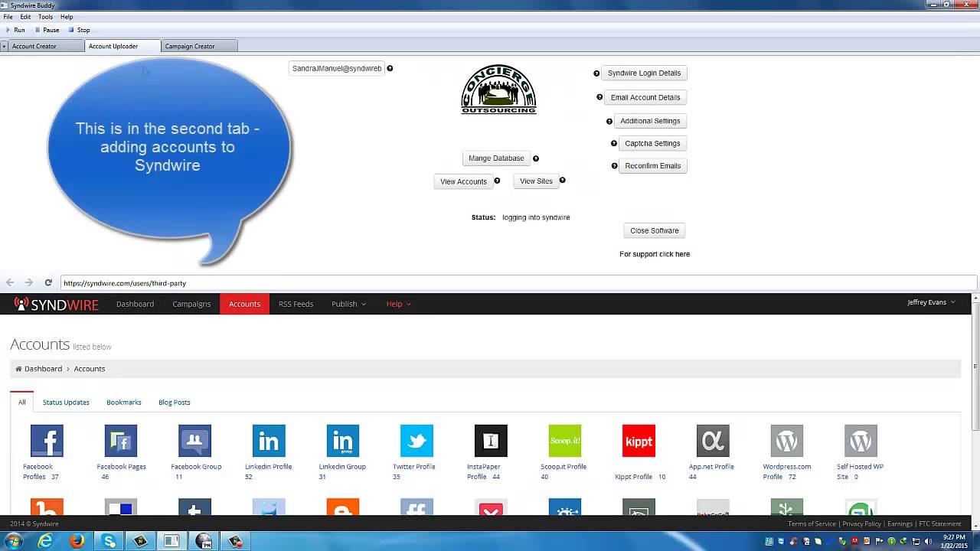Switch to the Account Creator tab
The image size is (980, 551).
(46, 47)
